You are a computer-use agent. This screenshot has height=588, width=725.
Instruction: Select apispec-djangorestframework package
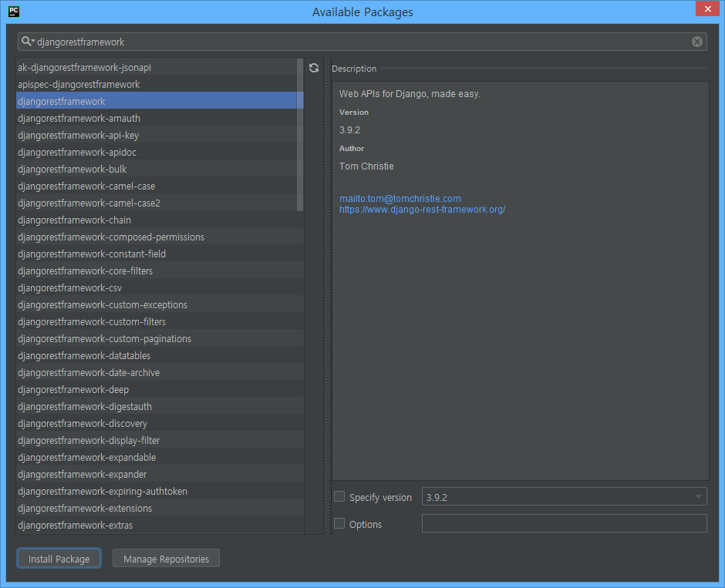(160, 85)
